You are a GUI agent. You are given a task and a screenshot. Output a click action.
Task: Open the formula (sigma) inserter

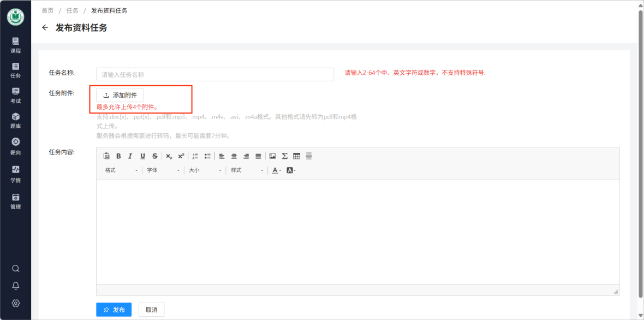pos(284,156)
